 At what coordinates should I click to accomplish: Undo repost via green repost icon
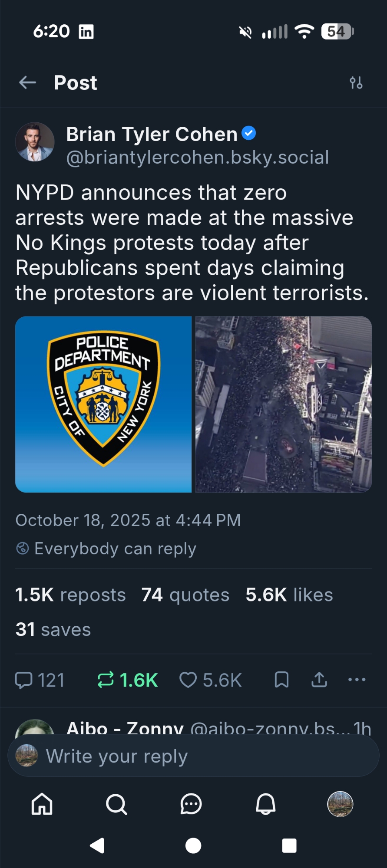(x=106, y=680)
